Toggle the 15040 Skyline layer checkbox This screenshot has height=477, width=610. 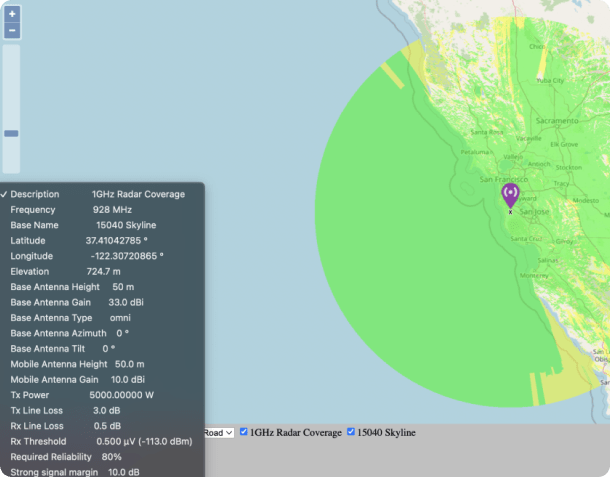tap(351, 432)
